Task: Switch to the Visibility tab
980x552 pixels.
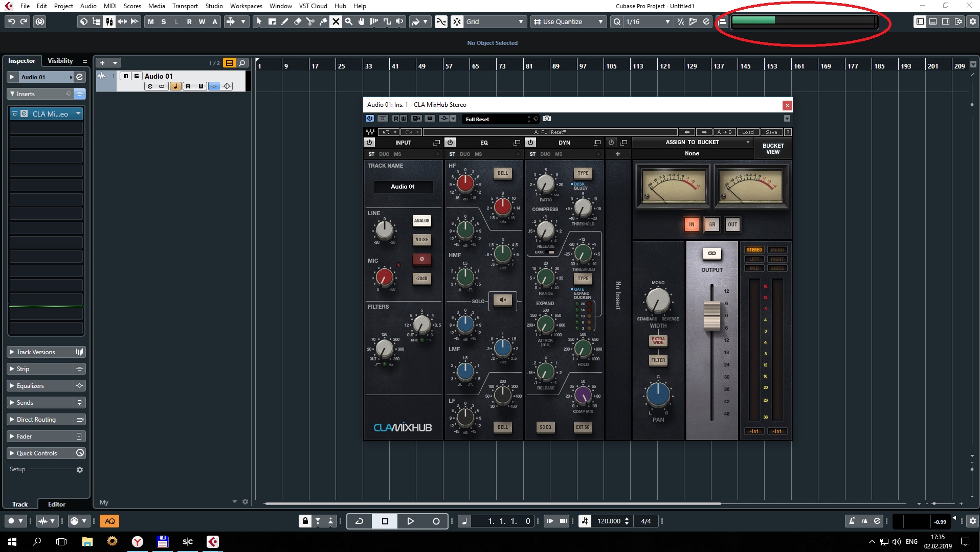Action: [60, 61]
